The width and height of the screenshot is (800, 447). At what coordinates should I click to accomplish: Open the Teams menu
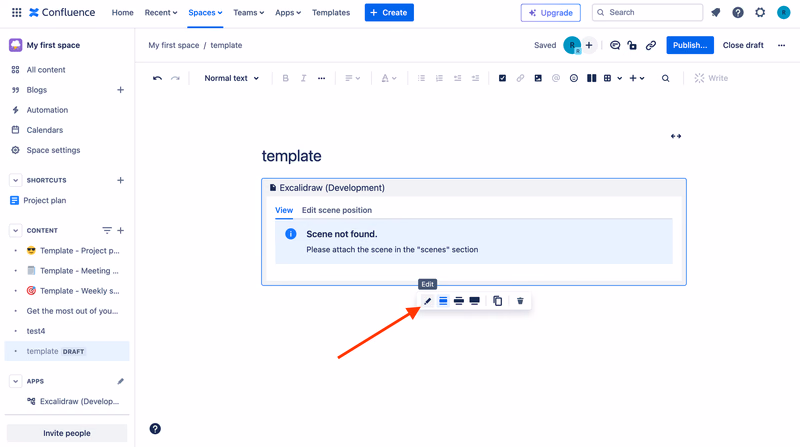tap(248, 12)
